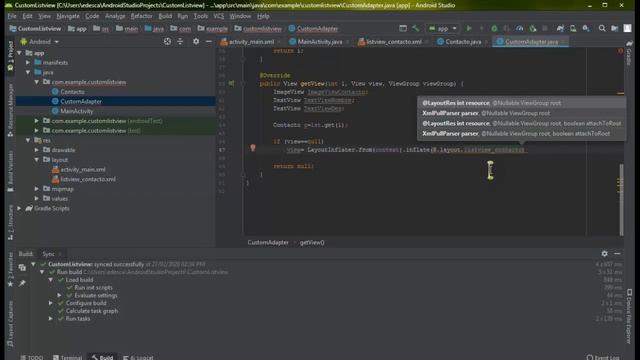
Task: Open Build panel settings gear
Action: [604, 253]
